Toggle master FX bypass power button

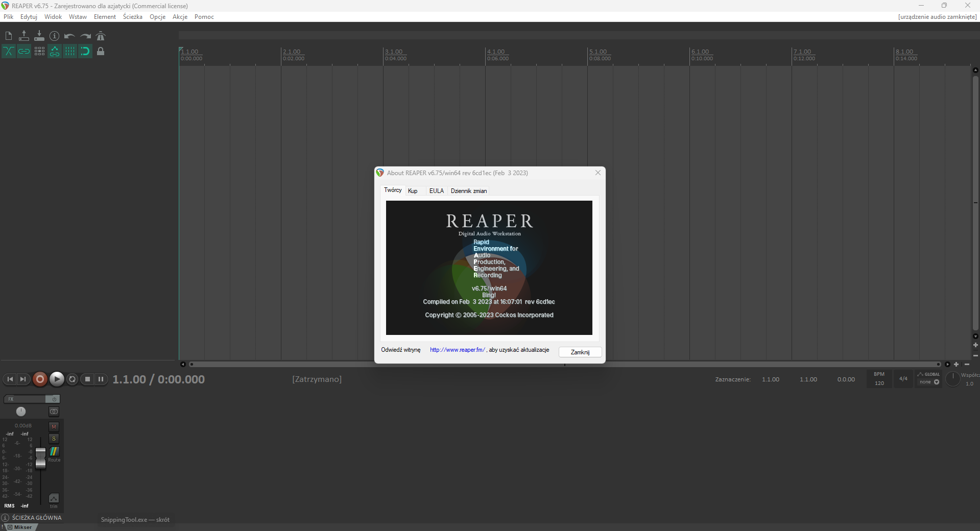tap(53, 399)
